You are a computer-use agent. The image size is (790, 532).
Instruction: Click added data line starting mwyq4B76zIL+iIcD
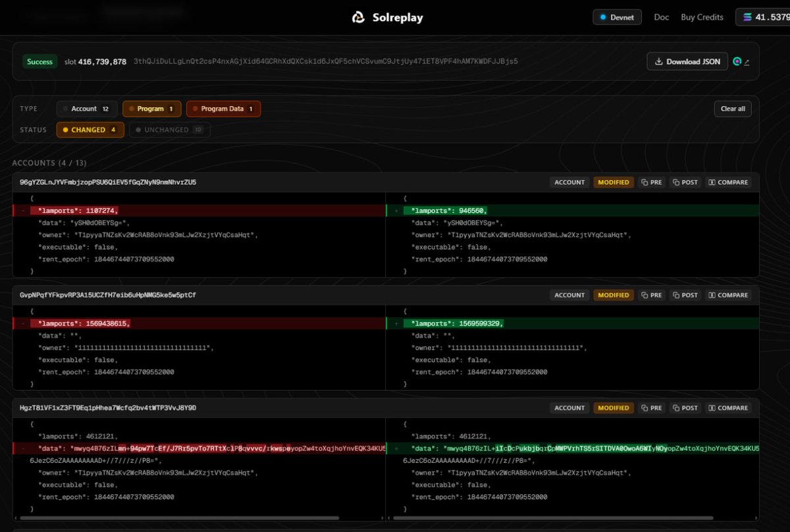[x=573, y=448]
